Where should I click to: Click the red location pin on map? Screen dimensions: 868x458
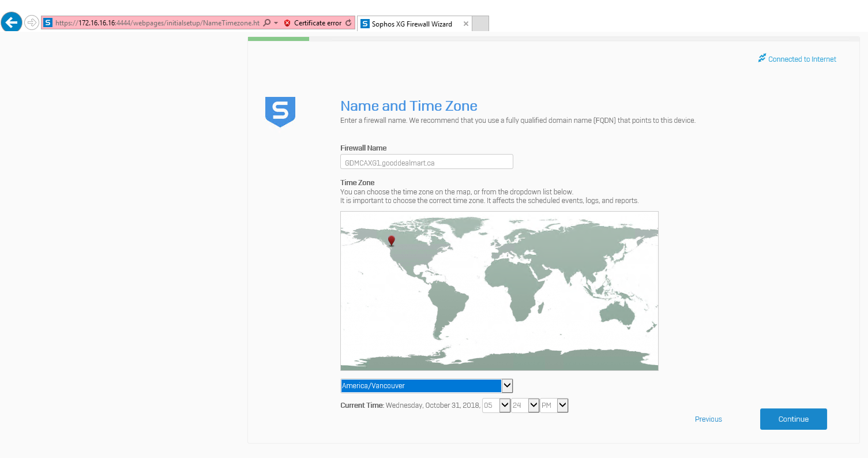click(x=392, y=241)
